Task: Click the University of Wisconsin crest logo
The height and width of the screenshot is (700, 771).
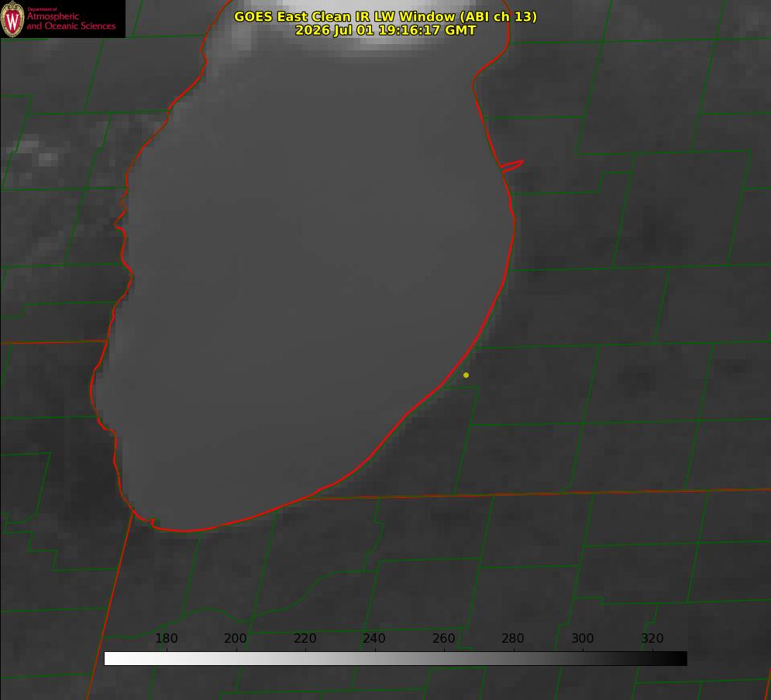Action: [12, 19]
